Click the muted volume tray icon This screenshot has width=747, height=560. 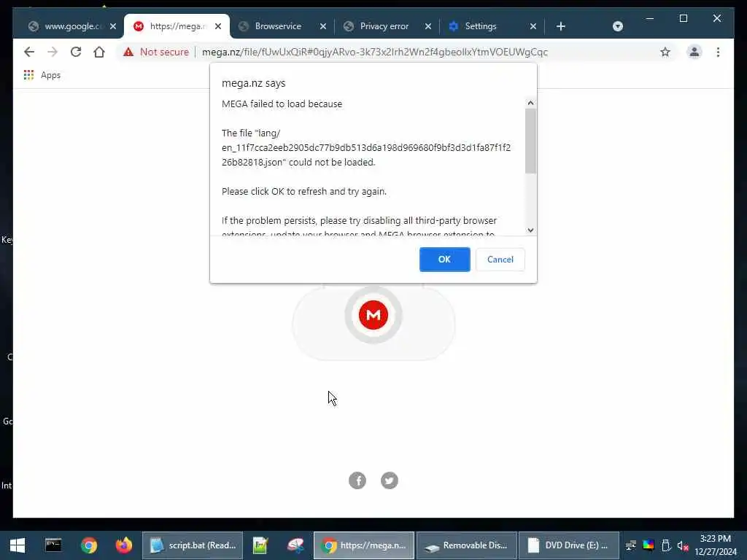click(x=683, y=545)
